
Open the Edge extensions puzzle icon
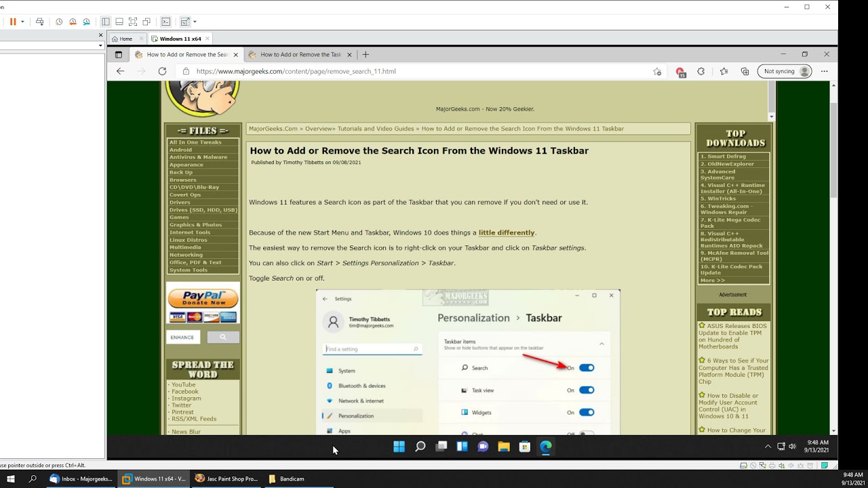click(701, 71)
